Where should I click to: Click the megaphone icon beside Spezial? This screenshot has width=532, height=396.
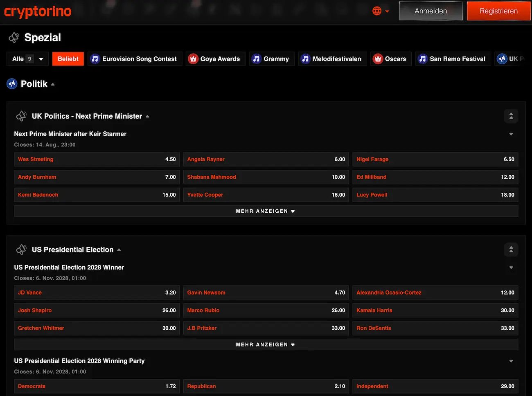coord(14,38)
